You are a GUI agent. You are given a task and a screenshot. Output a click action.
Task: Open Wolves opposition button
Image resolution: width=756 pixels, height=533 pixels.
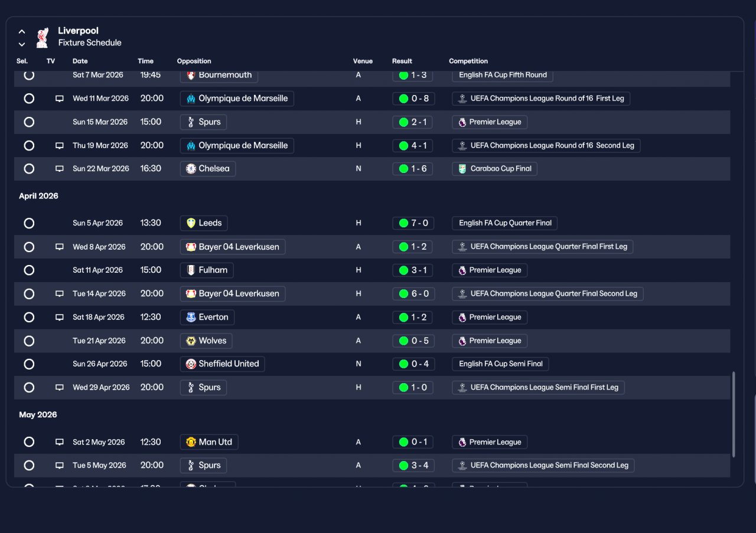coord(206,341)
